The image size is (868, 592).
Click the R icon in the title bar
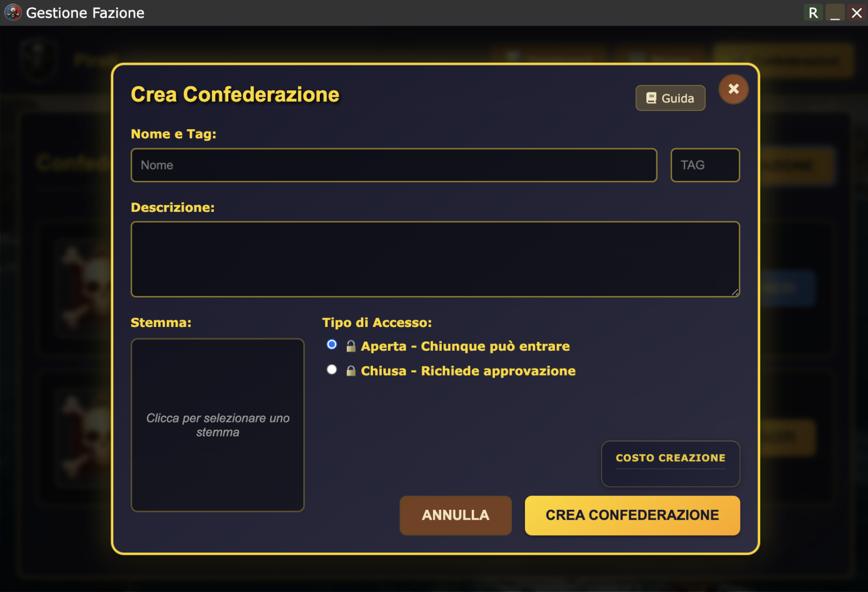tap(813, 12)
